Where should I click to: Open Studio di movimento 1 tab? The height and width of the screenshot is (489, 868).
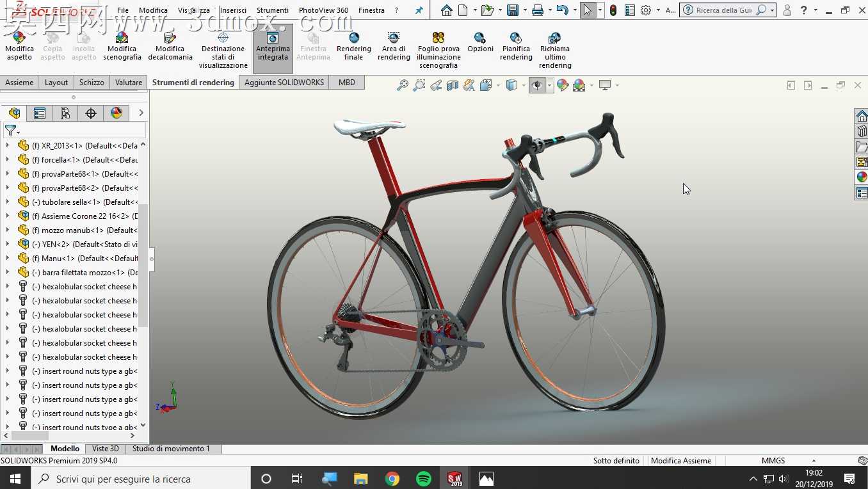coord(171,449)
